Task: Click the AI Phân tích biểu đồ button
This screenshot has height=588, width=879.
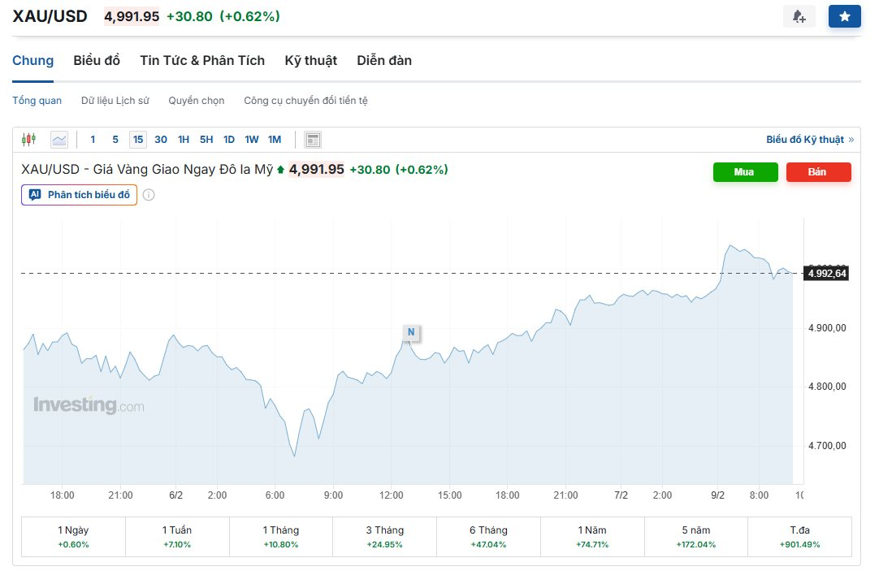Action: (x=80, y=195)
